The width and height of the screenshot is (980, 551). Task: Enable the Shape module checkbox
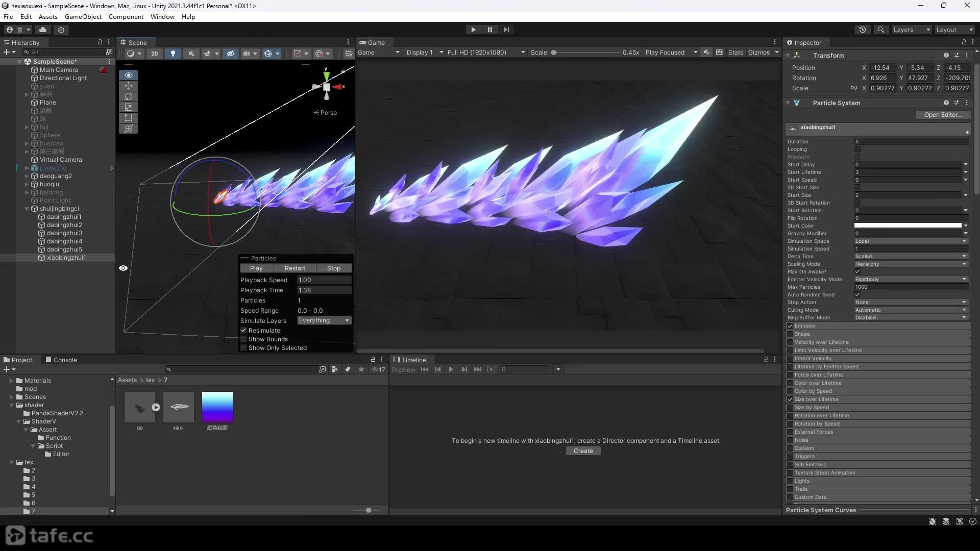[790, 334]
